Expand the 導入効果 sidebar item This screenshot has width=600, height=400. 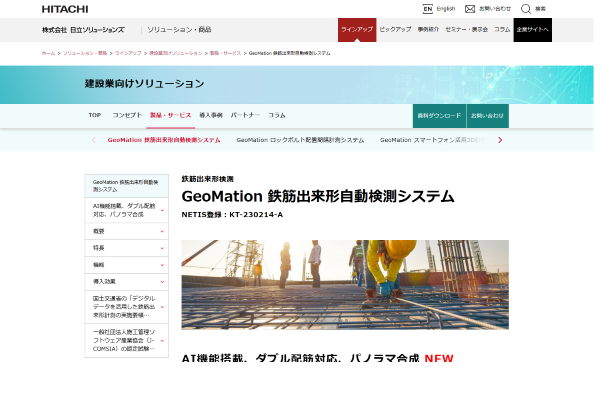126,281
